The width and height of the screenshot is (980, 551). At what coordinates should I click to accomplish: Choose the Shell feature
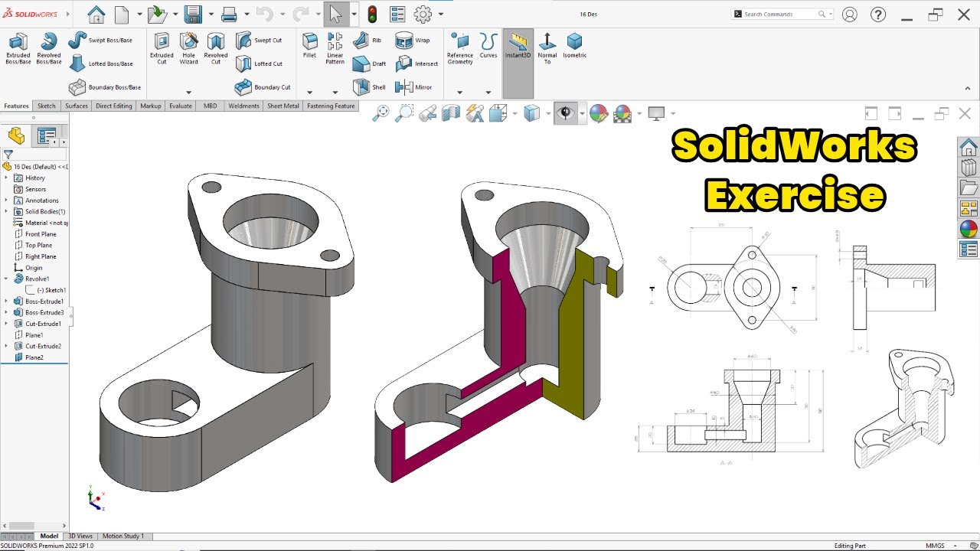(369, 87)
